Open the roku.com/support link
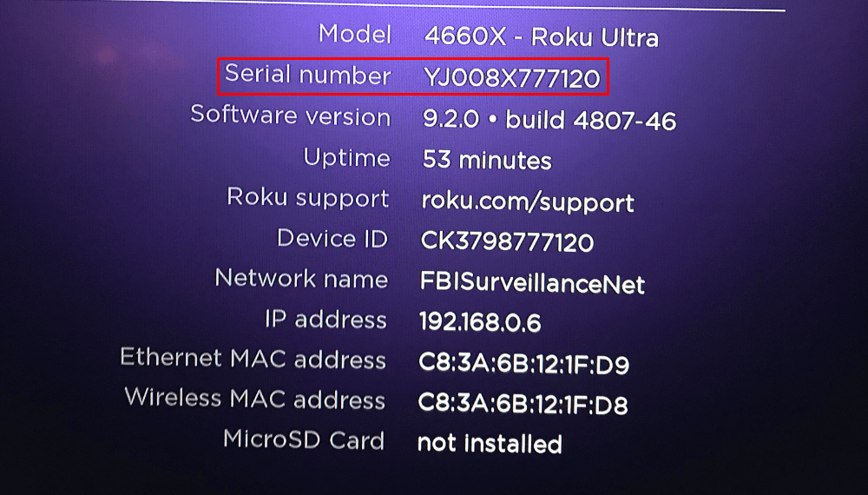Viewport: 868px width, 495px height. tap(528, 202)
